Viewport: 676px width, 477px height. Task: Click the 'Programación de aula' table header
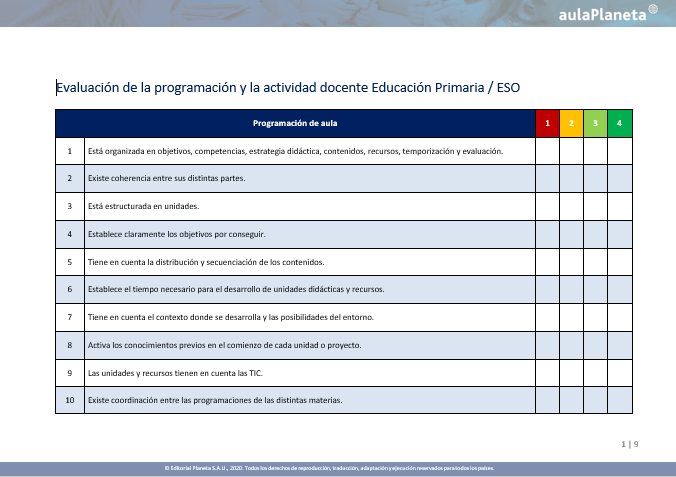coord(295,123)
